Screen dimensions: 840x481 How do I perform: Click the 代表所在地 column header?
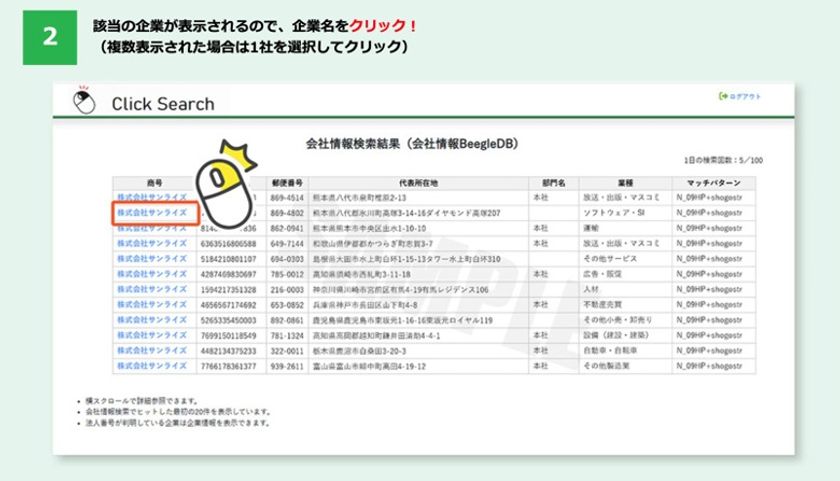coord(418,183)
